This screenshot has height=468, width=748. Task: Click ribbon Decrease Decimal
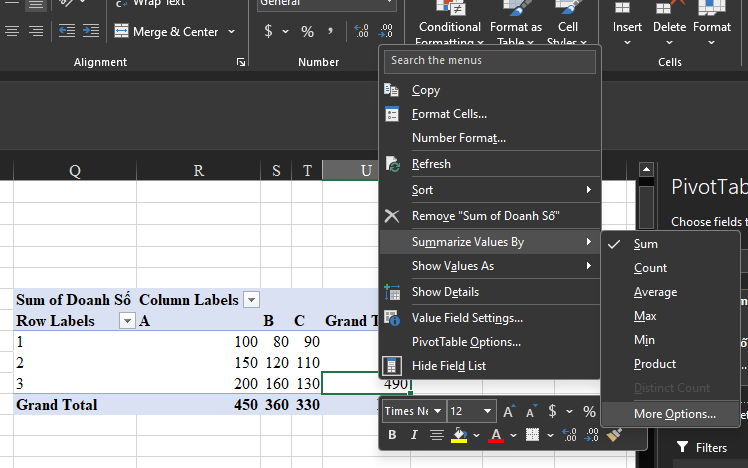(x=385, y=31)
